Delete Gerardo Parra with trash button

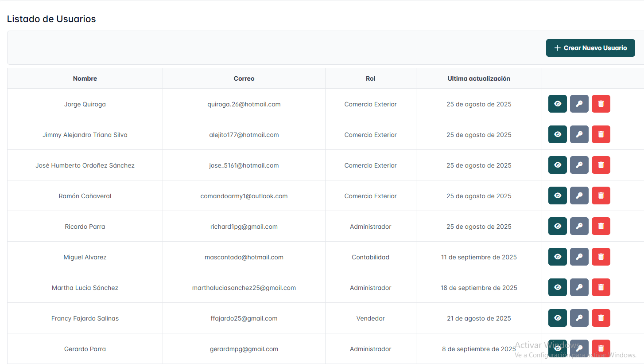tap(601, 348)
